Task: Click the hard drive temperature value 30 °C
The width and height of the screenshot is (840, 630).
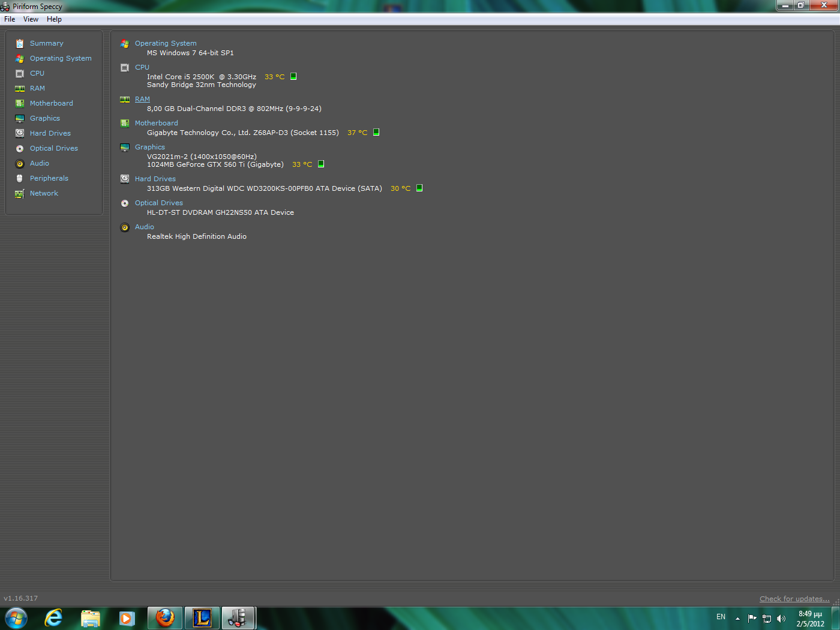Action: click(x=401, y=188)
